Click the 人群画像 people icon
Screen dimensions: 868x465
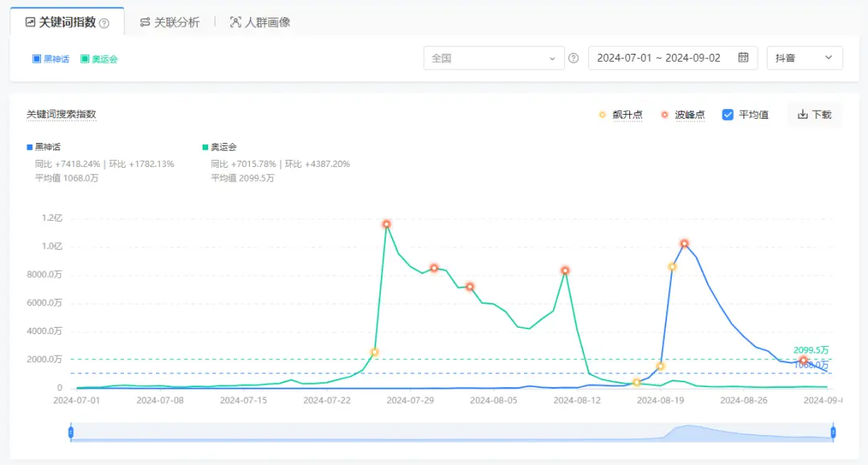(x=235, y=22)
